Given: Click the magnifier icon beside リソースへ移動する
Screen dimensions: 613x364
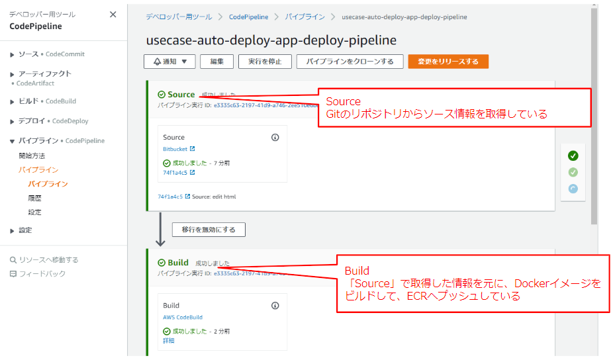Looking at the screenshot, I should (13, 260).
